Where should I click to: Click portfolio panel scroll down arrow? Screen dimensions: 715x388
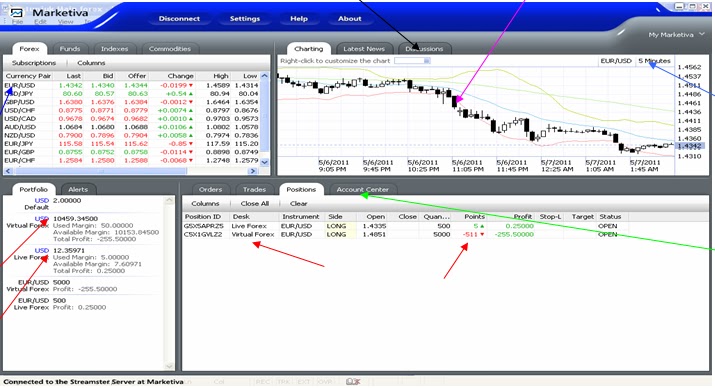[169, 366]
